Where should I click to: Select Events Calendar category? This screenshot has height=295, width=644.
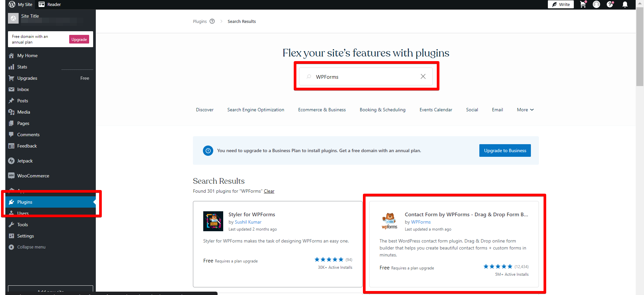[x=436, y=110]
